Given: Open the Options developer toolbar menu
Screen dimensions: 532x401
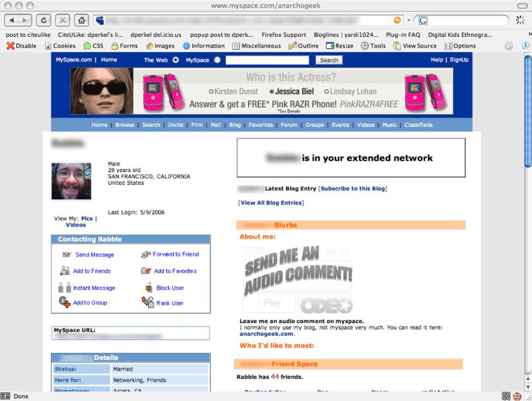Looking at the screenshot, I should pyautogui.click(x=460, y=46).
